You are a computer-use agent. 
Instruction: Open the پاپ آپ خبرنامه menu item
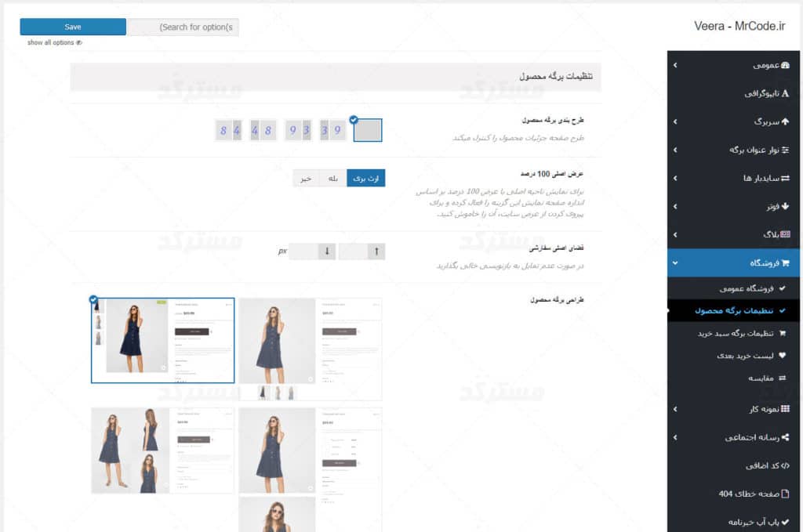coord(733,522)
